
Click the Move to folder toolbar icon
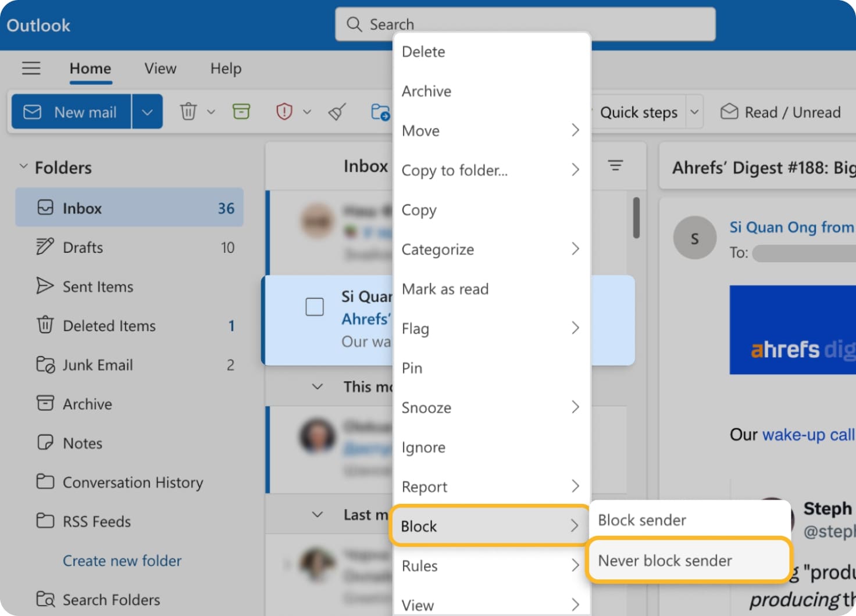380,111
